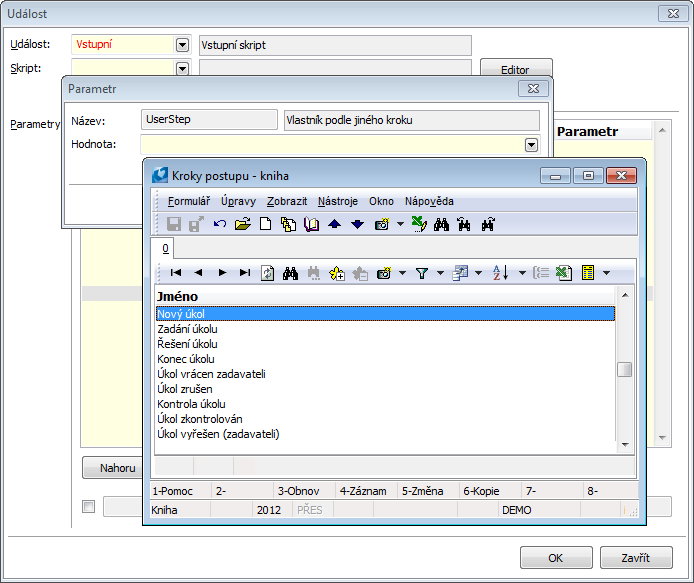Expand the A-Z sort dropdown arrow
The image size is (694, 583).
(522, 273)
